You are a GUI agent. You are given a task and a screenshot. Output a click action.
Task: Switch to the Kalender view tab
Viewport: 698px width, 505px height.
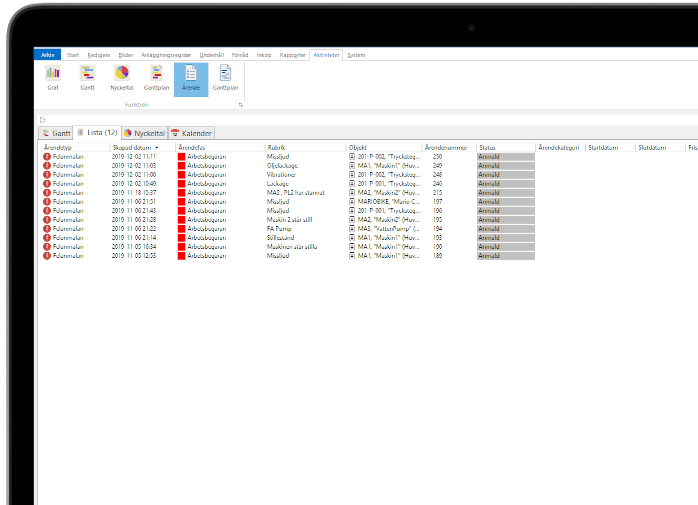(x=192, y=133)
